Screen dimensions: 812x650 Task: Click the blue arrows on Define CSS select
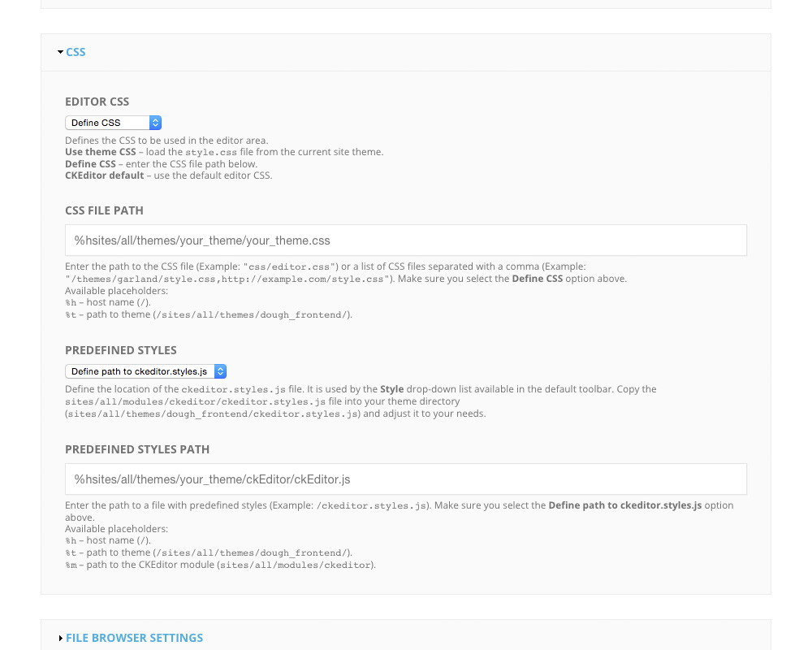tap(156, 123)
